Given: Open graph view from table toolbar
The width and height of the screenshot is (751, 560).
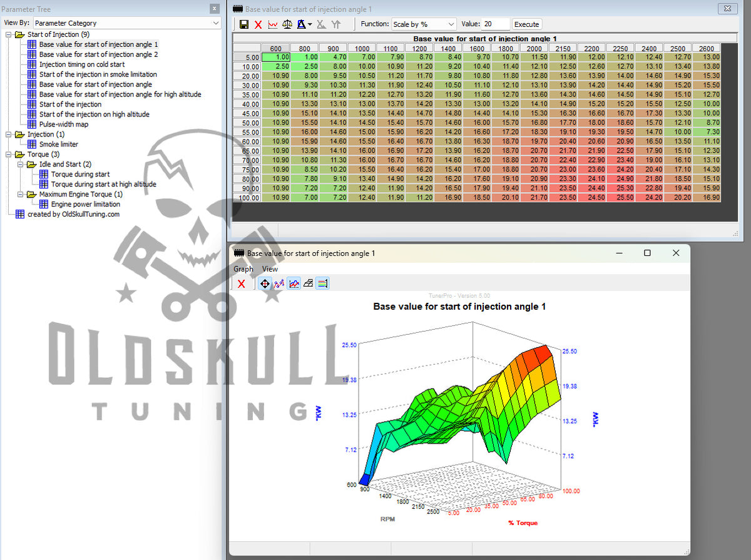Looking at the screenshot, I should tap(273, 24).
